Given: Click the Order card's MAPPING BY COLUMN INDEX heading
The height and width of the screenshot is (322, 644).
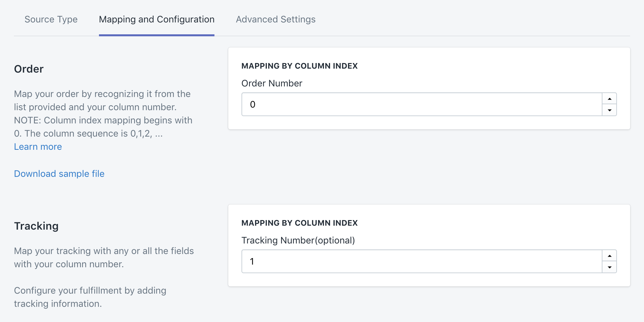Looking at the screenshot, I should pos(300,66).
